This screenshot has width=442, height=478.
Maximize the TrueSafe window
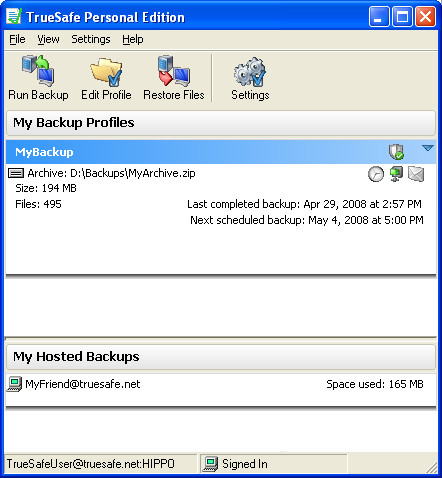tap(402, 16)
